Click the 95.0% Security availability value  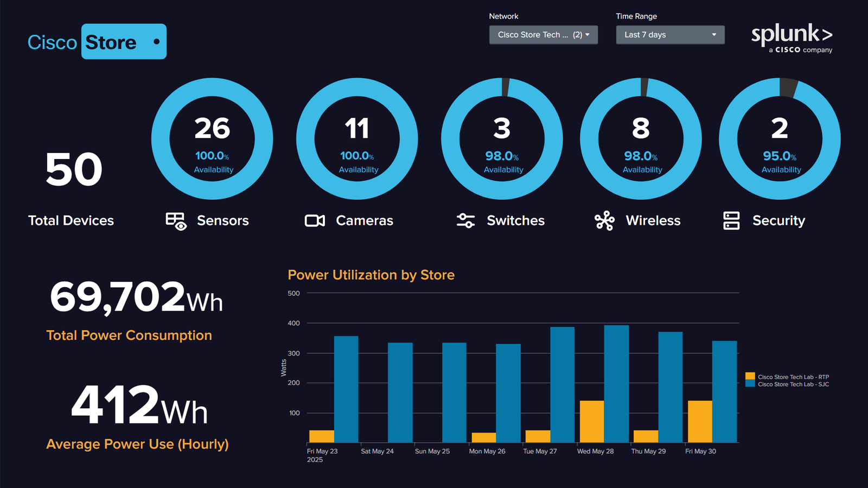pyautogui.click(x=780, y=156)
